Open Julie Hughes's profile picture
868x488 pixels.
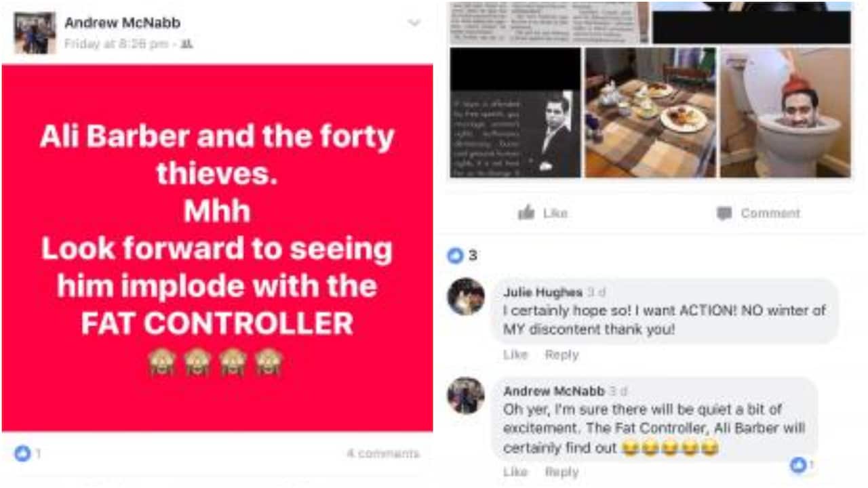466,296
